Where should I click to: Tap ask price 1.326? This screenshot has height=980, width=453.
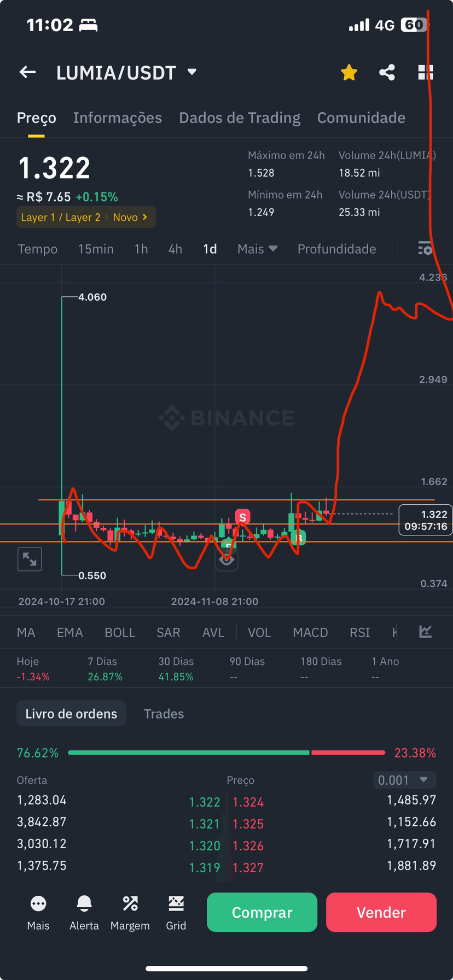tap(248, 846)
